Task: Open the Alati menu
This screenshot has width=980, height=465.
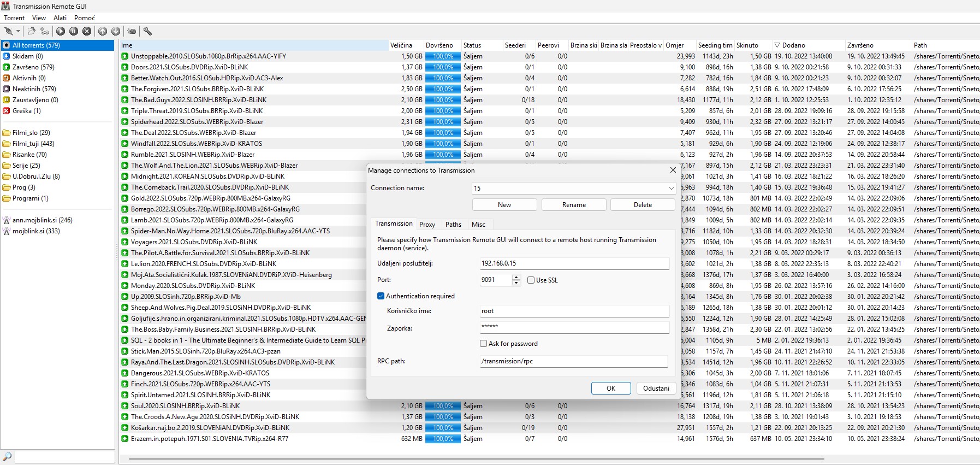Action: click(60, 18)
